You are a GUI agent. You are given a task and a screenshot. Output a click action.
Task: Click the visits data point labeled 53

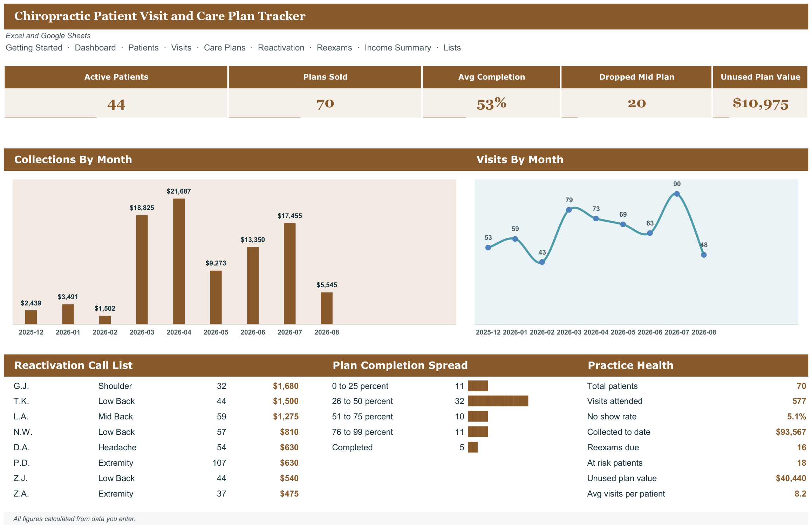tap(488, 248)
